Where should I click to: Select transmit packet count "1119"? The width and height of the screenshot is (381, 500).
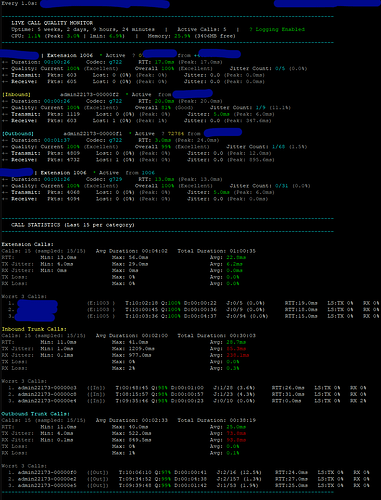(73, 114)
